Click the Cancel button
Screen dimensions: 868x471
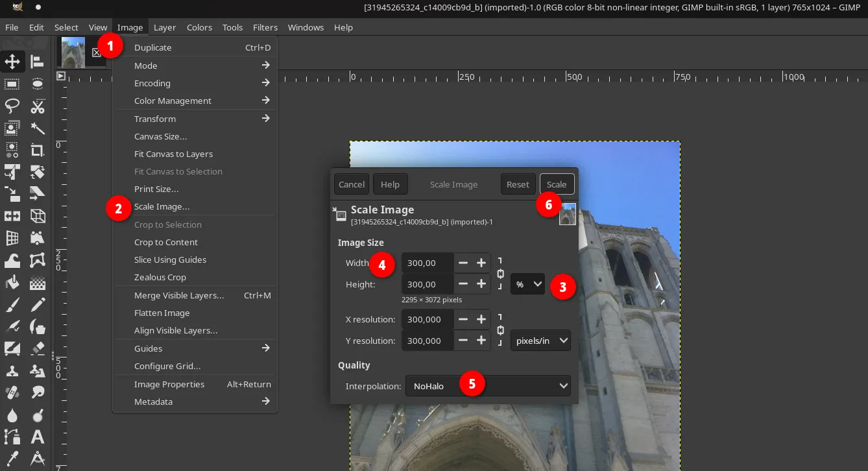(x=352, y=184)
